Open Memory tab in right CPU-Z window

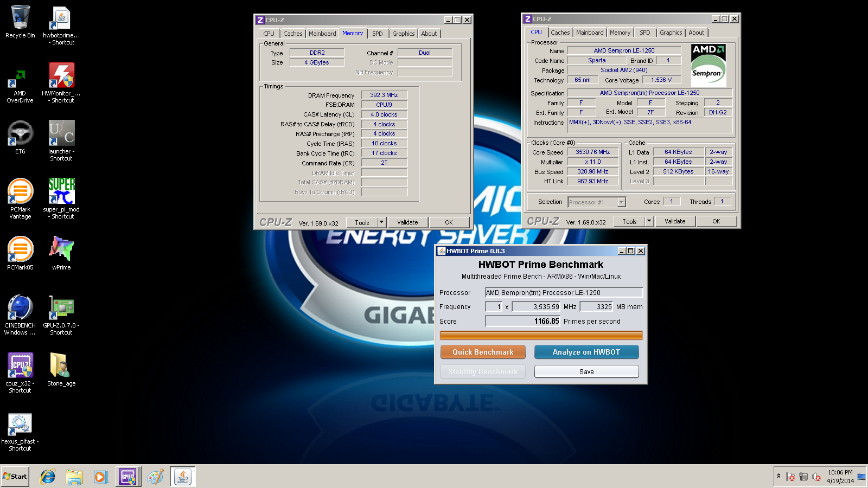coord(620,33)
